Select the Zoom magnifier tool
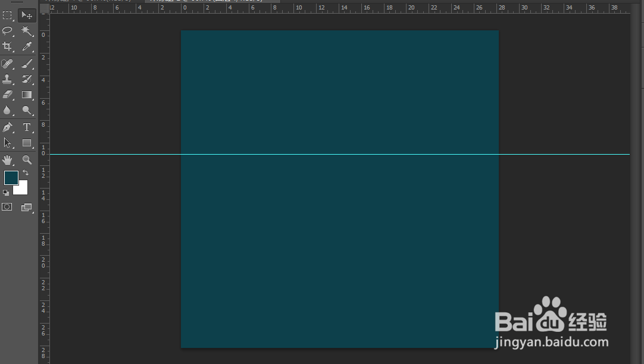The image size is (644, 364). coord(27,159)
